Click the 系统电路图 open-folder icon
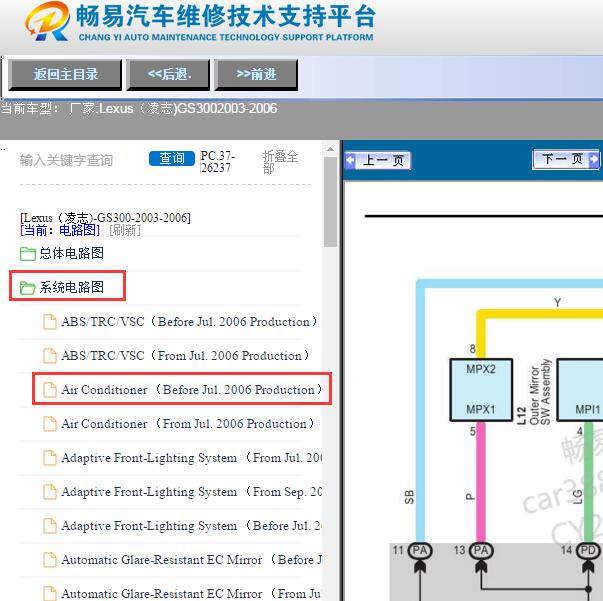The width and height of the screenshot is (603, 601). click(28, 287)
